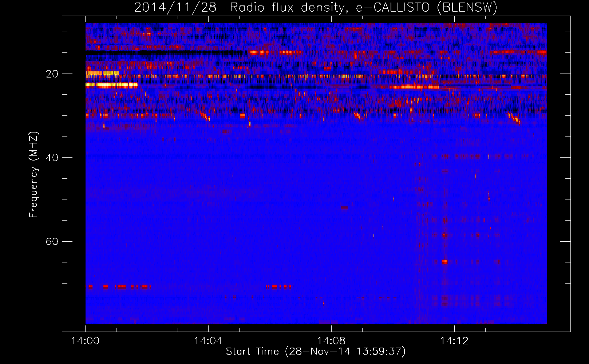Click the 40 MHz frequency tick label
Viewport: 589px width, 364px height.
point(52,158)
